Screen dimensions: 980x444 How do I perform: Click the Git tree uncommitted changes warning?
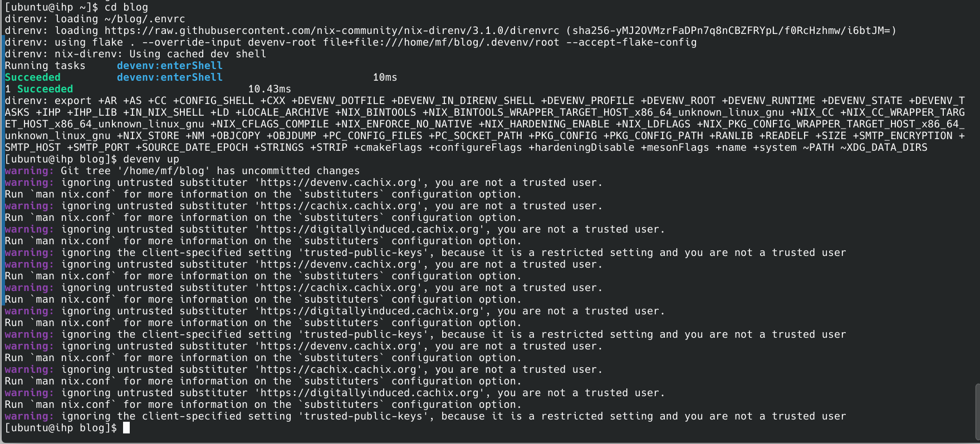point(210,171)
